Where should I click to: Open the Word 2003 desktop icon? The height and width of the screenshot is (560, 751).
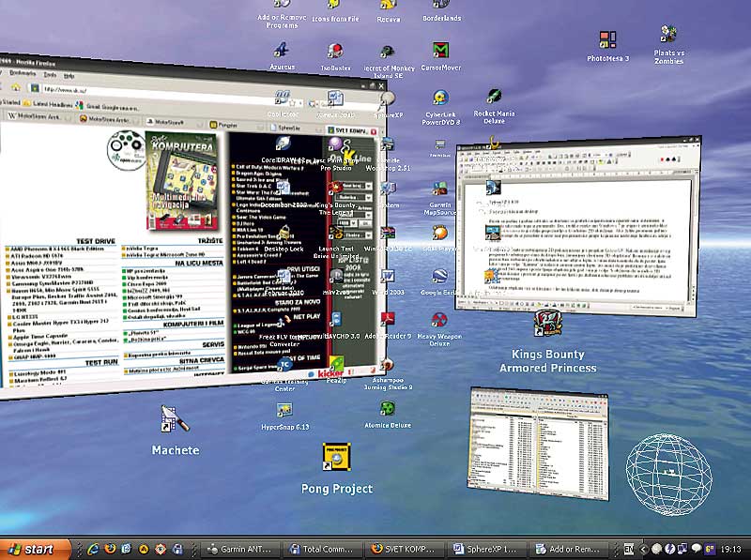(388, 277)
